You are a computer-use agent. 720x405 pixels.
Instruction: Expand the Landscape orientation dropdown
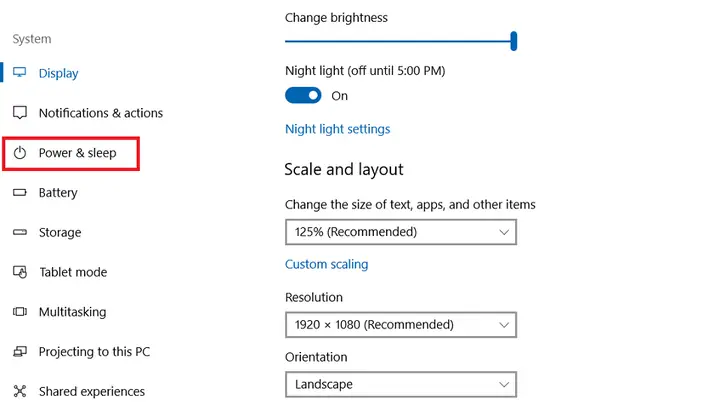(401, 384)
